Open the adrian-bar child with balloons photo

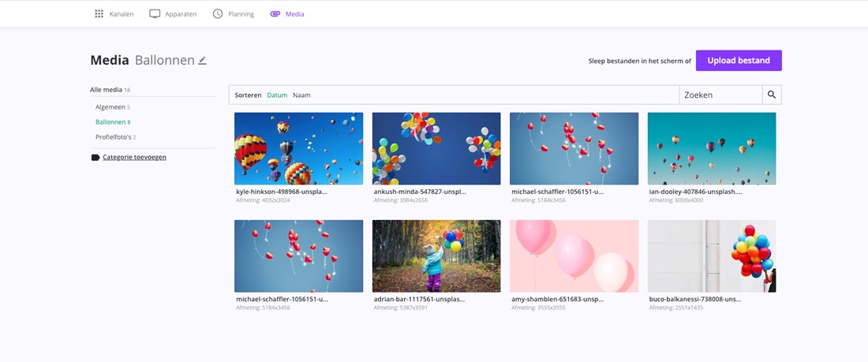[436, 256]
